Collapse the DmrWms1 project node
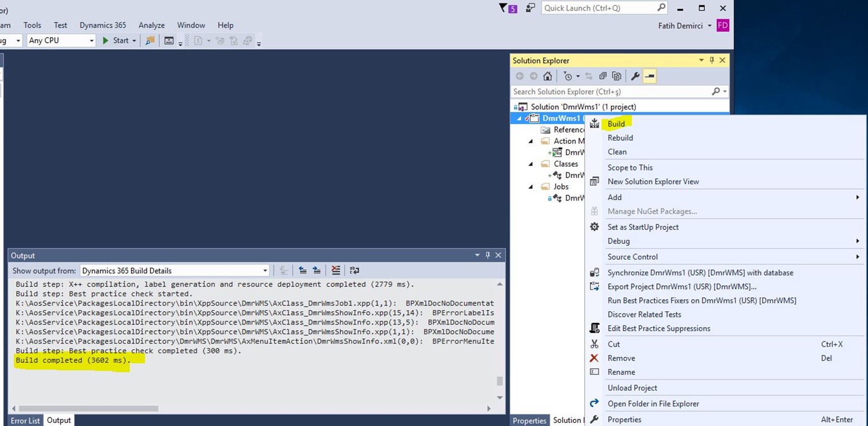 pyautogui.click(x=519, y=119)
